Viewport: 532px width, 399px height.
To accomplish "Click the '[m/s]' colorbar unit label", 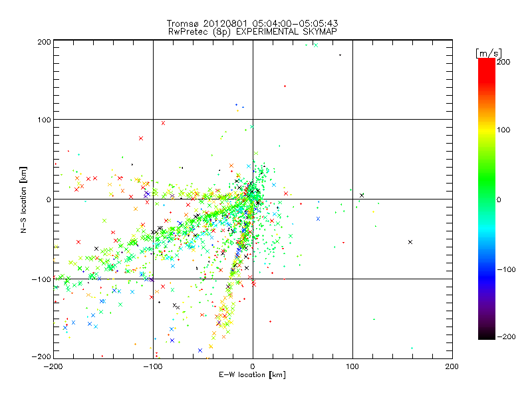I will pyautogui.click(x=489, y=53).
